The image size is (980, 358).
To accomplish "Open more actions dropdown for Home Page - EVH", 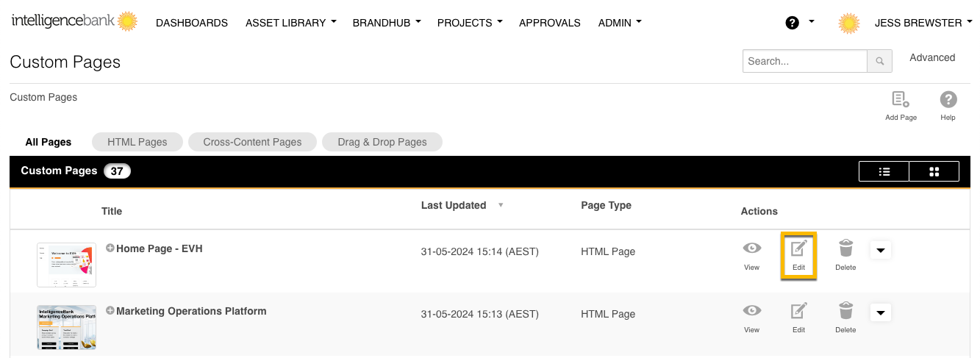I will 881,251.
